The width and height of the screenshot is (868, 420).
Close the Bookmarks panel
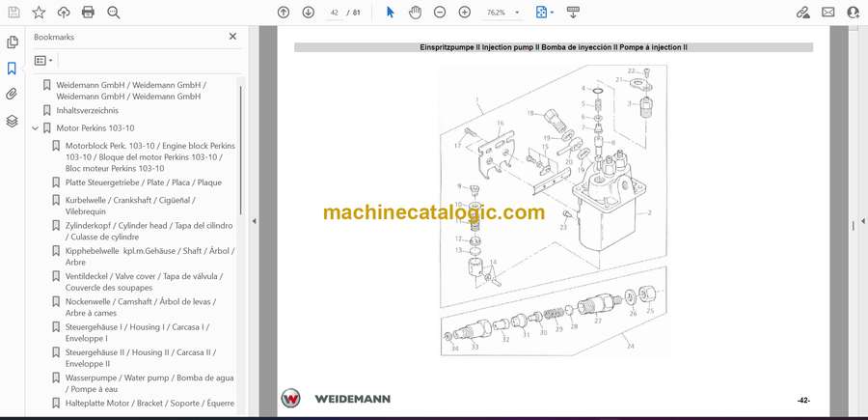tap(232, 37)
